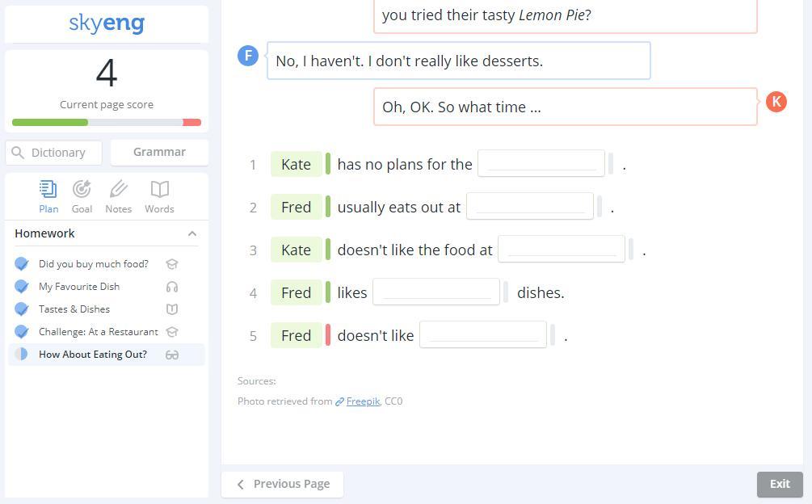812x504 pixels.
Task: Click half-filled progress circle for How About Eating Out?
Action: [x=21, y=355]
